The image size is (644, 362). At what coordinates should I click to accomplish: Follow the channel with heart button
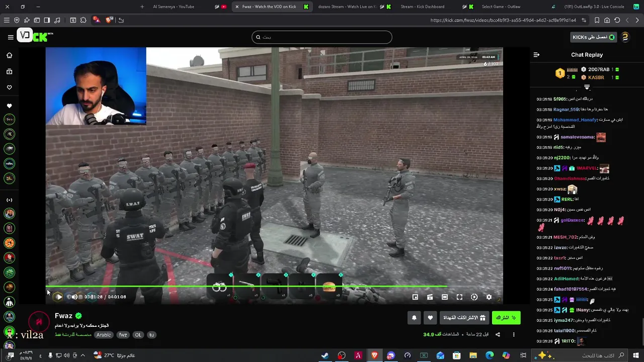(430, 318)
